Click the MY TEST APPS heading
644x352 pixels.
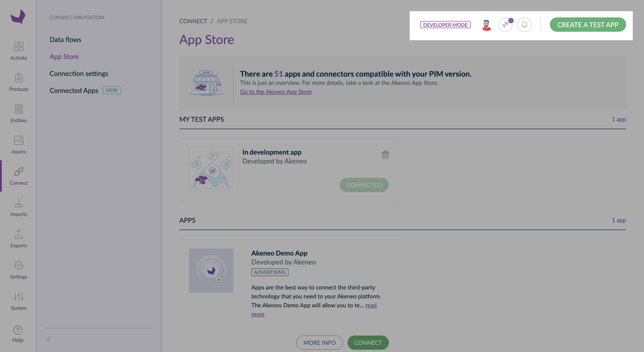[x=201, y=119]
